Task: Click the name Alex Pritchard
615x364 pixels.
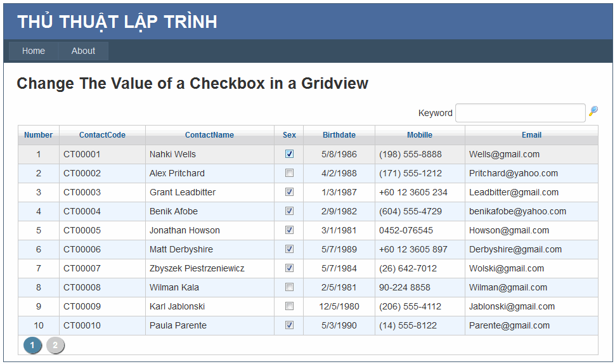Action: pyautogui.click(x=177, y=173)
